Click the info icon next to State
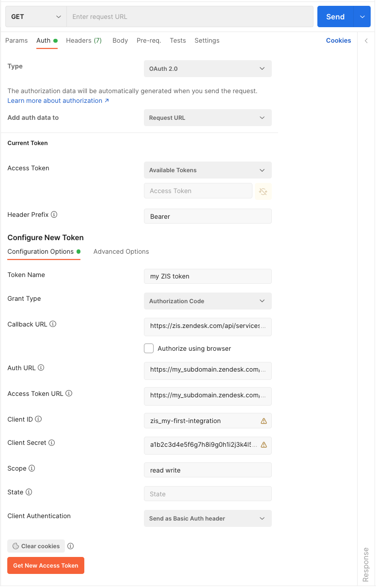This screenshot has width=376, height=588. point(29,492)
